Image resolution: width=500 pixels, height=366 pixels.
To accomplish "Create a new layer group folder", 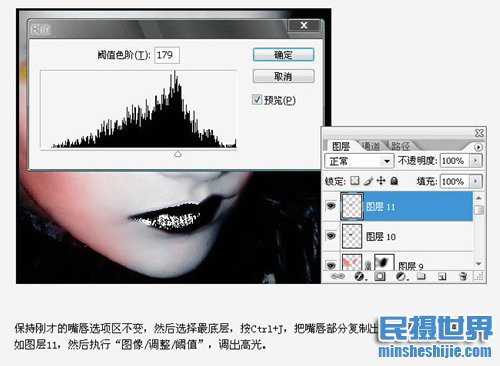I will [421, 276].
